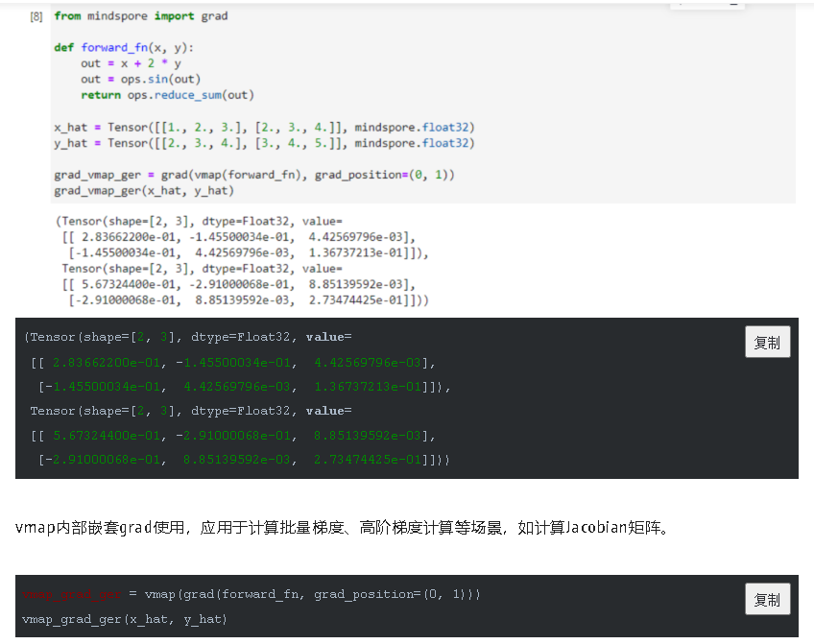The width and height of the screenshot is (814, 644).
Task: Click the 'return ops.reduce_sum(out)' statement
Action: tap(167, 95)
